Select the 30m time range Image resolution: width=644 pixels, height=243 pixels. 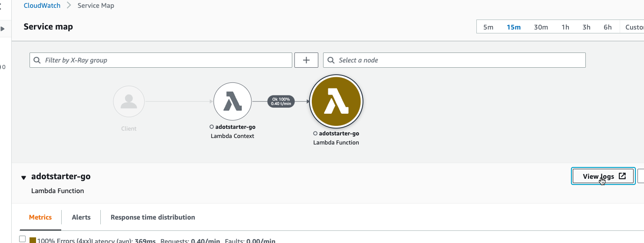[x=541, y=27]
